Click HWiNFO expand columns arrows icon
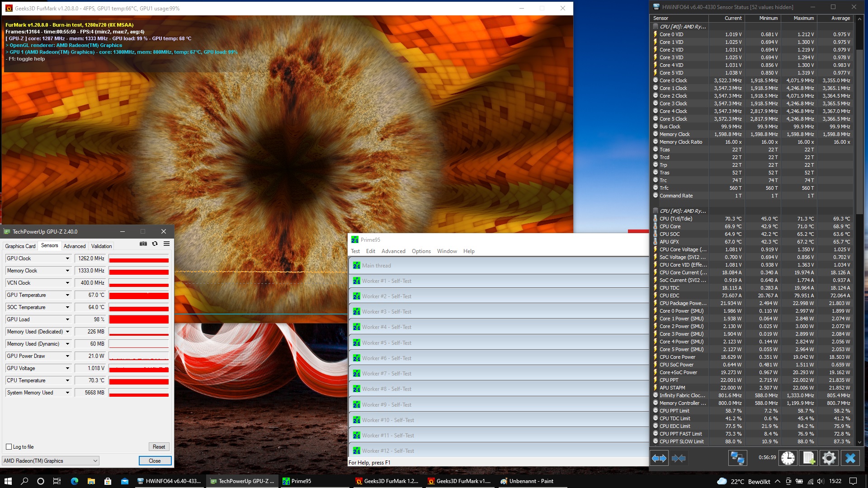Image resolution: width=868 pixels, height=488 pixels. pos(659,458)
